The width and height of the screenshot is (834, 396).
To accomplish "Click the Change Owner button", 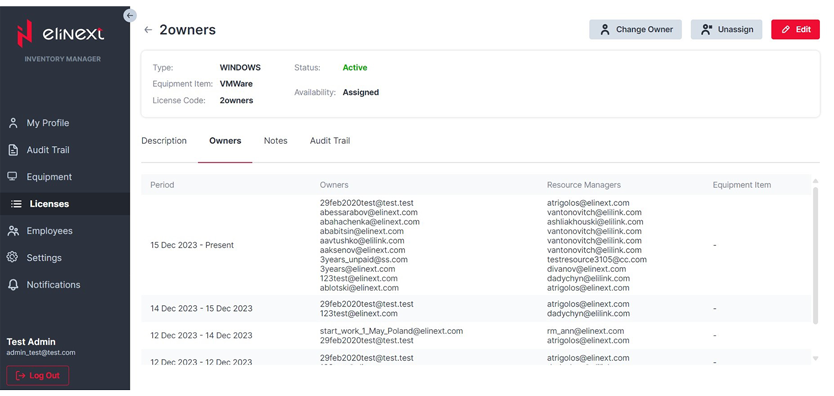I will (x=636, y=30).
